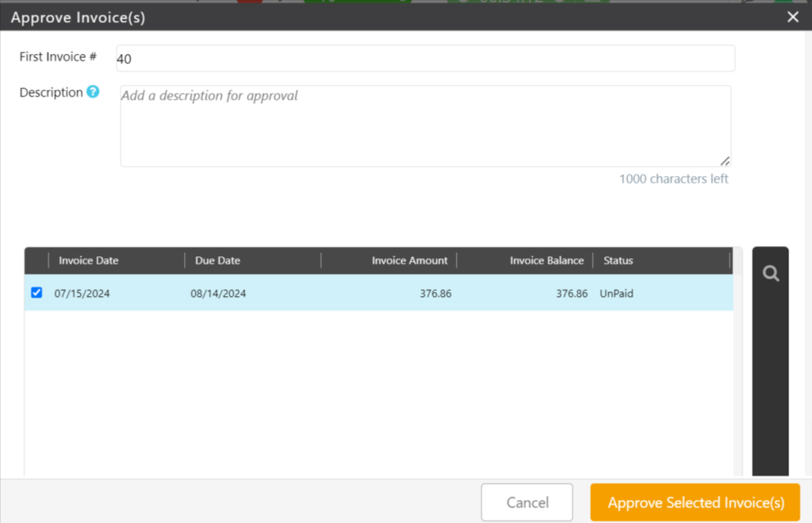Image resolution: width=812 pixels, height=523 pixels.
Task: Open search via the magnifier icon beside the grid
Action: 770,273
